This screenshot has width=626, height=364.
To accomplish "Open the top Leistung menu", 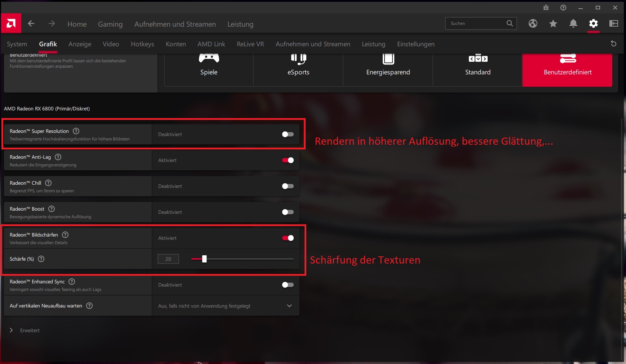I will (240, 24).
